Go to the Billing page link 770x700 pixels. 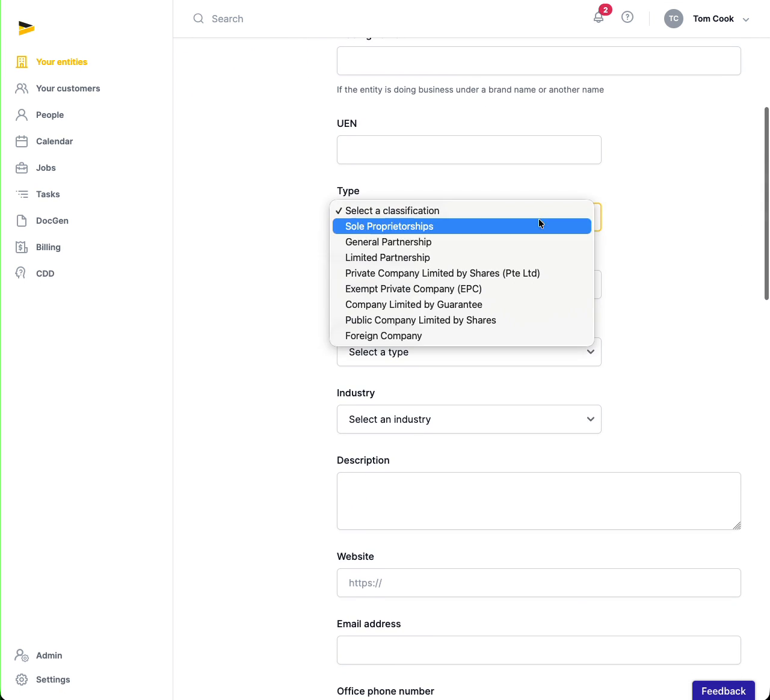click(48, 247)
